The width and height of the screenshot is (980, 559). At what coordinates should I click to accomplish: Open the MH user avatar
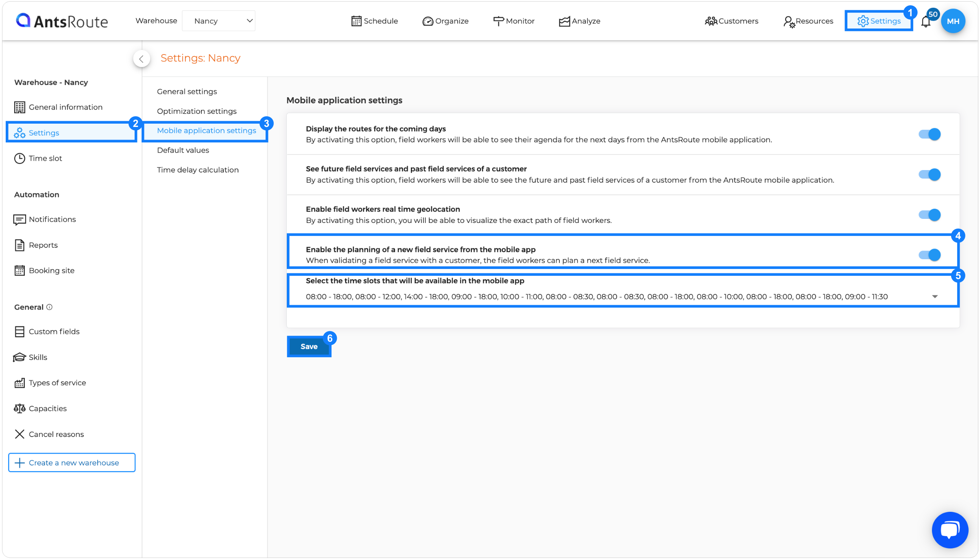[953, 21]
